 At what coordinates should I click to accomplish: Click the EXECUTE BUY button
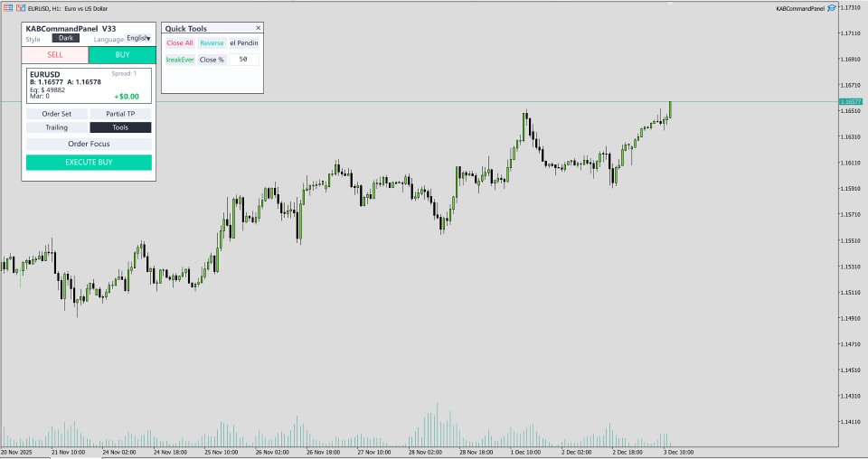coord(89,162)
